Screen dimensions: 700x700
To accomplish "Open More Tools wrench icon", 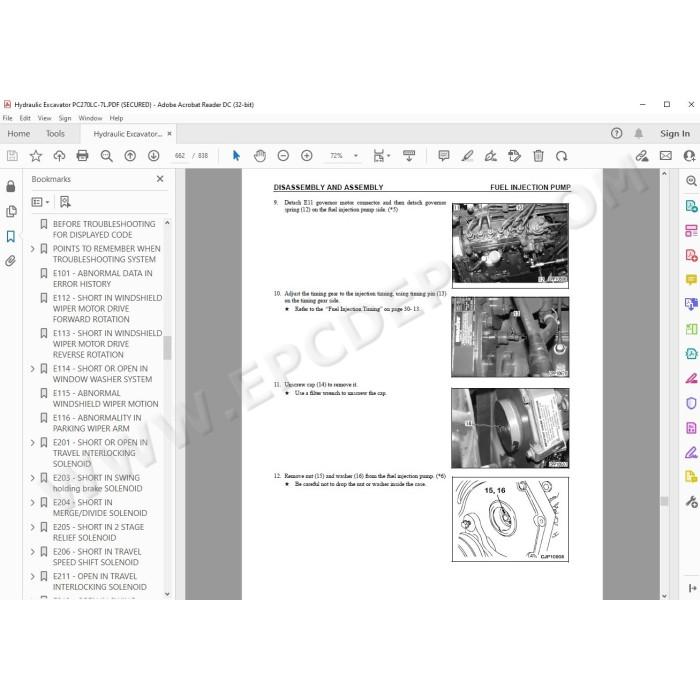I will pos(691,502).
